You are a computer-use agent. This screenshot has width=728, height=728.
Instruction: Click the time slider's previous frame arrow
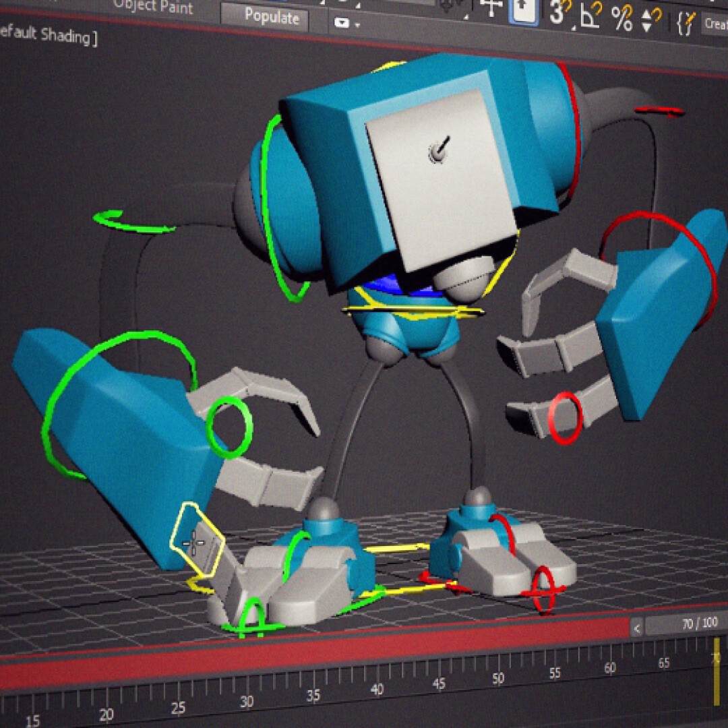(x=636, y=628)
